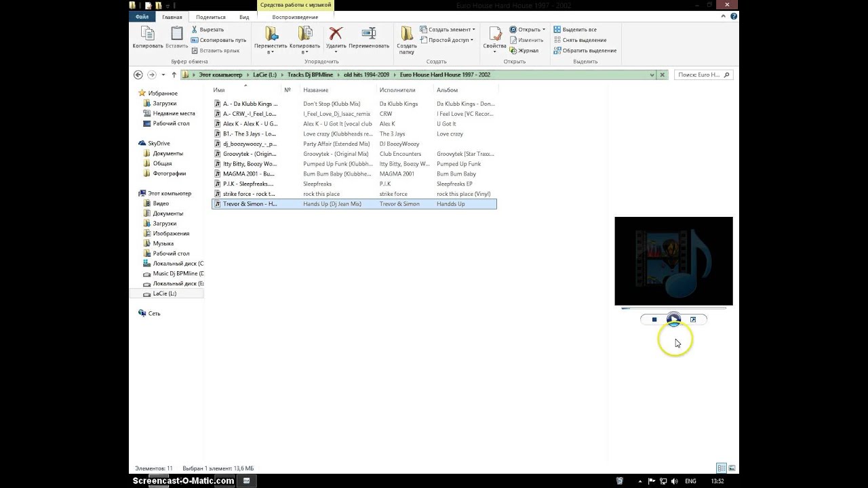Click Снять выделение (Select none)

point(580,40)
